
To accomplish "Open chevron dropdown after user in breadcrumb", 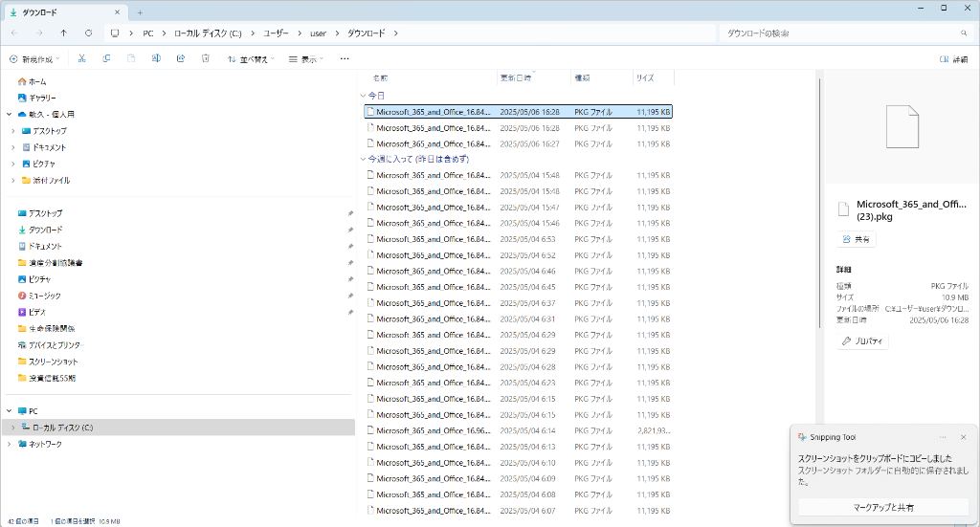I will click(x=337, y=33).
